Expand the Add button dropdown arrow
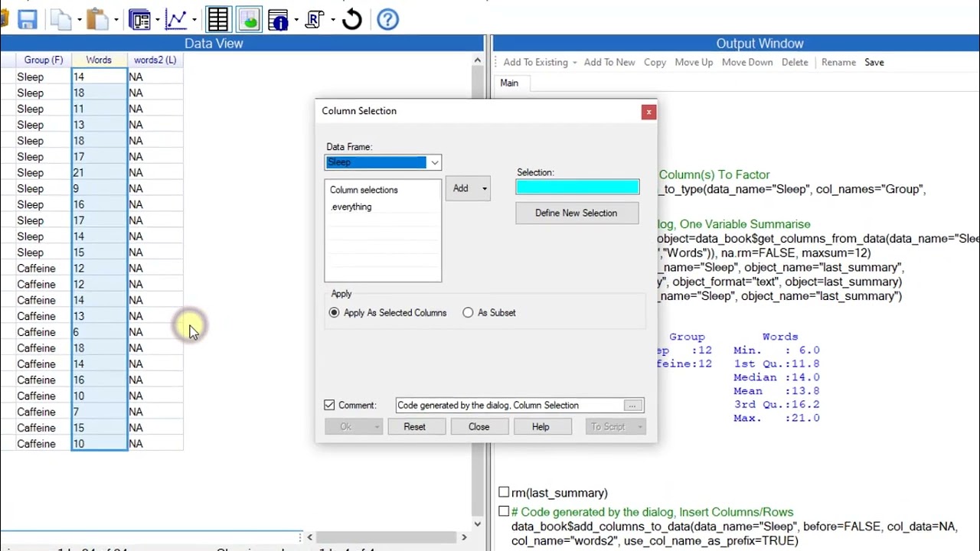This screenshot has width=980, height=551. point(484,188)
